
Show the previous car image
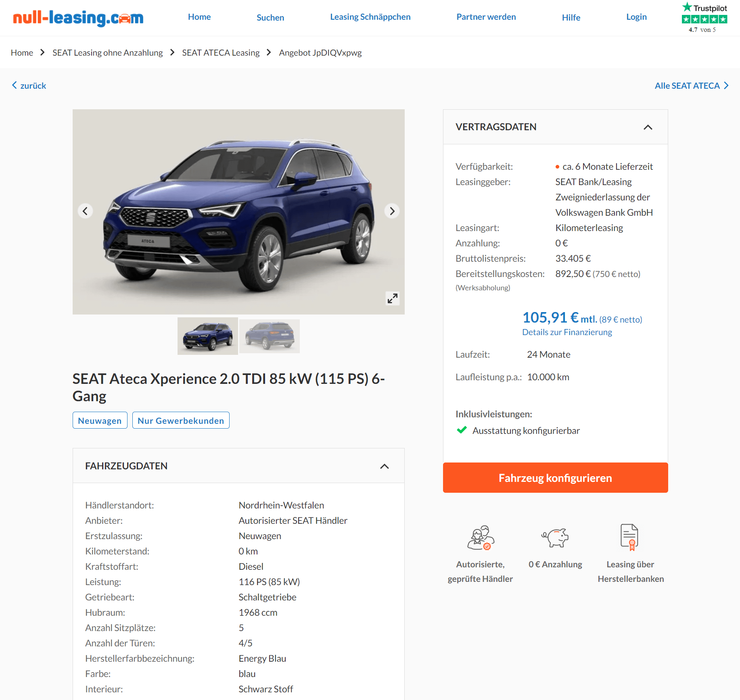coord(85,211)
